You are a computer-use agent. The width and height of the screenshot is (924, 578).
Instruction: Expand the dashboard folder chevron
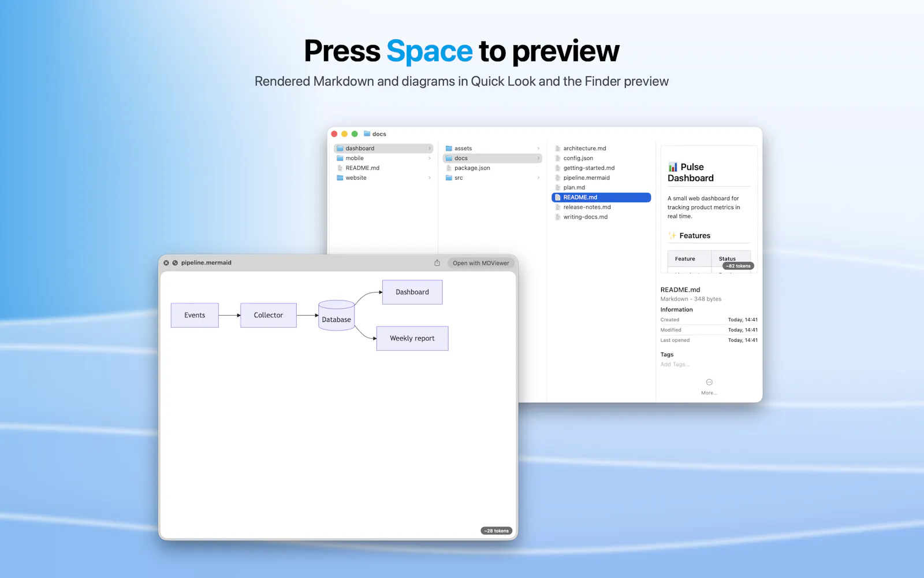(429, 149)
